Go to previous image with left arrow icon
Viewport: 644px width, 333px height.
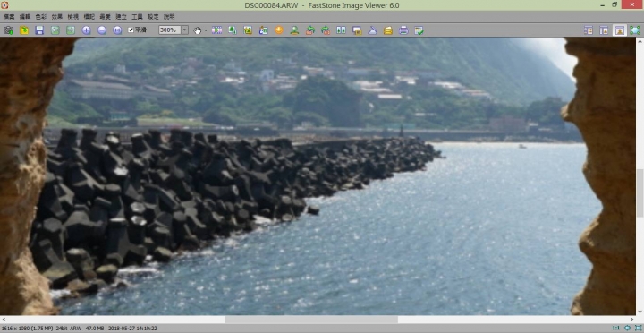[55, 30]
